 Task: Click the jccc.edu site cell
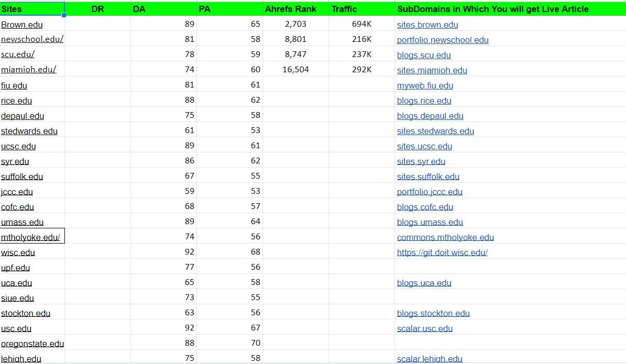tap(32, 191)
